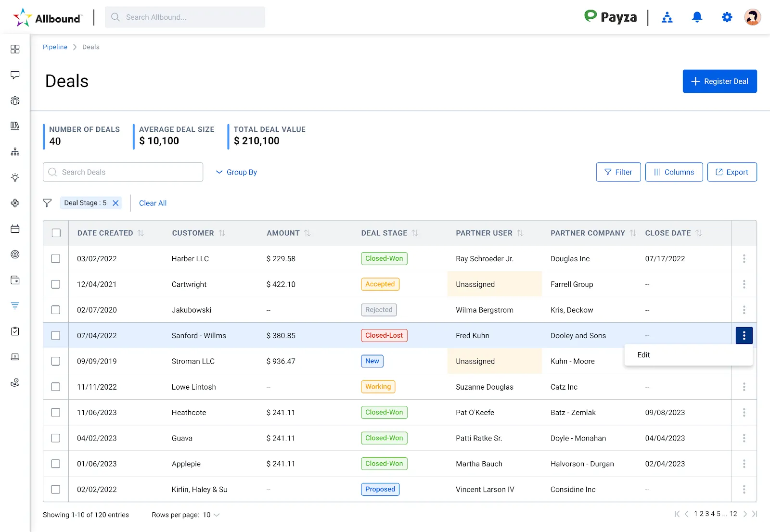This screenshot has height=532, width=770.
Task: Click the Search Deals field
Action: (123, 172)
